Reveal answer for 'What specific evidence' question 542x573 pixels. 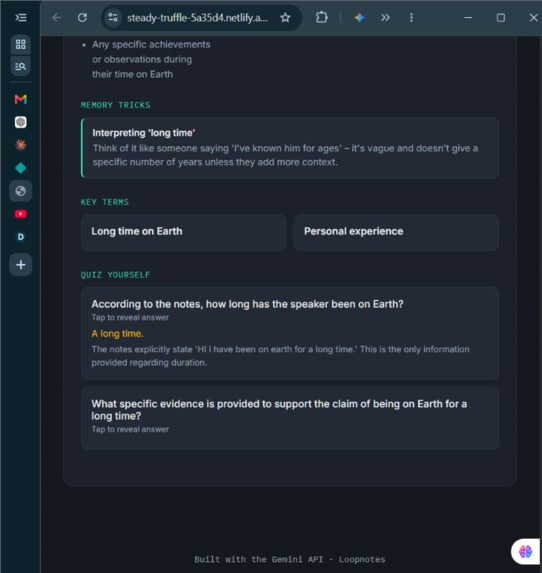tap(290, 418)
